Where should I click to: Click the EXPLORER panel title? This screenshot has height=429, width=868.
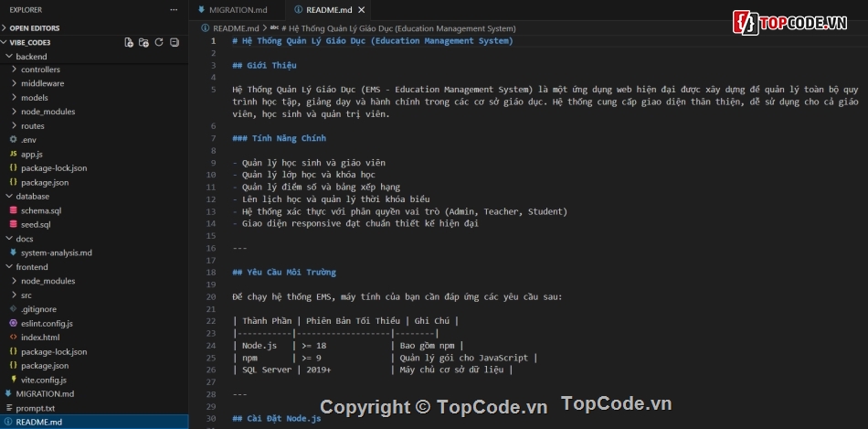point(26,10)
